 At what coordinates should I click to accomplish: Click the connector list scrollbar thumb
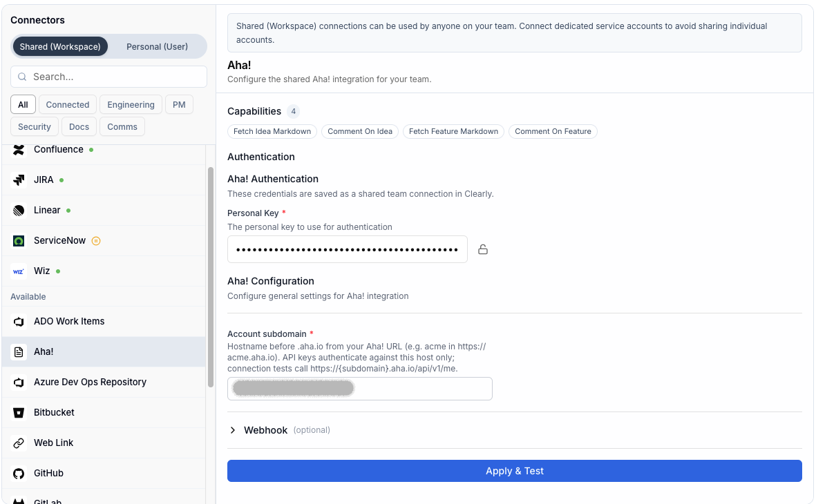(211, 278)
